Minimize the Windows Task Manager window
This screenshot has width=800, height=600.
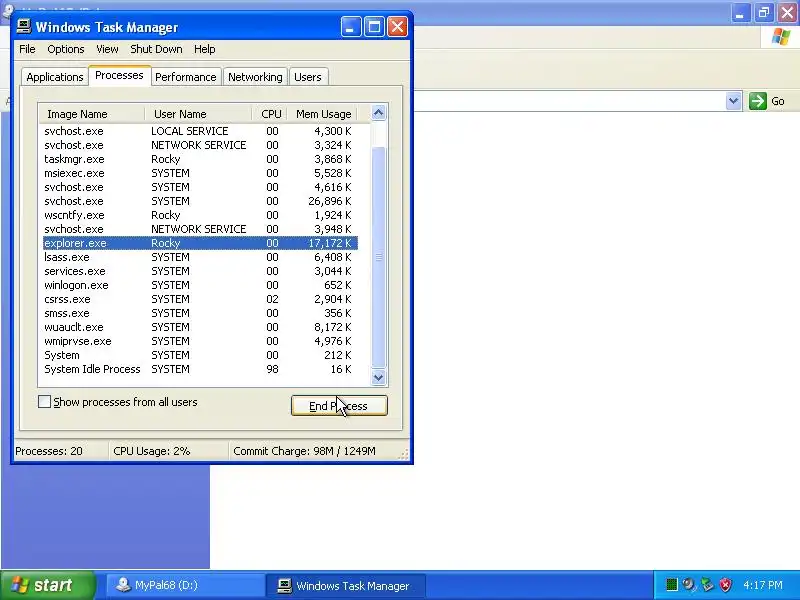(x=351, y=27)
